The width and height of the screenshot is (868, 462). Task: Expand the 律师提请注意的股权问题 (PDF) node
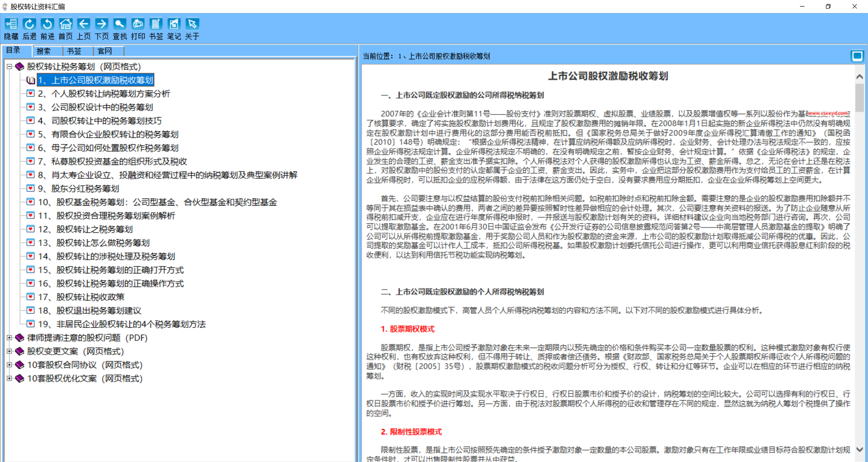(x=9, y=338)
